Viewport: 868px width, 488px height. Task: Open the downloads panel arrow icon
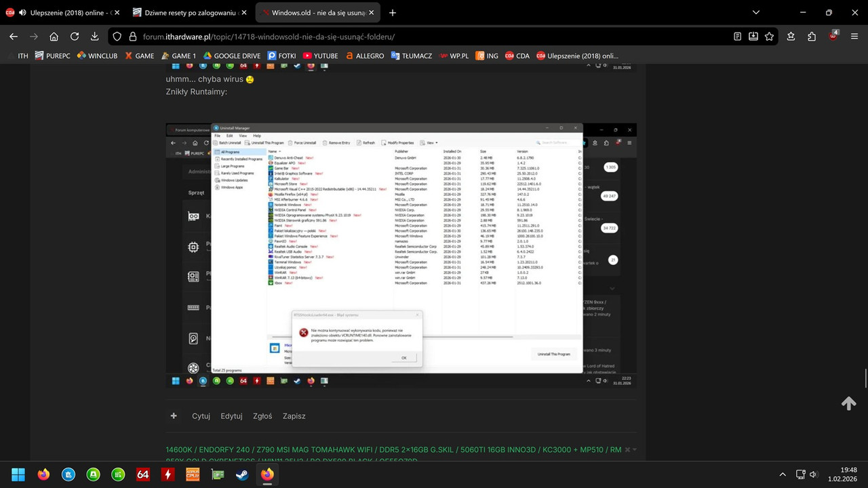(x=94, y=37)
